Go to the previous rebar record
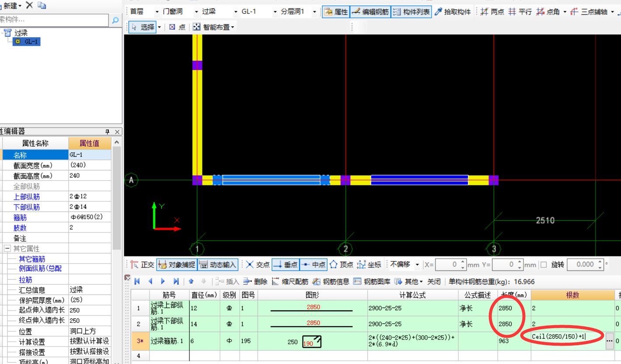 coord(150,281)
